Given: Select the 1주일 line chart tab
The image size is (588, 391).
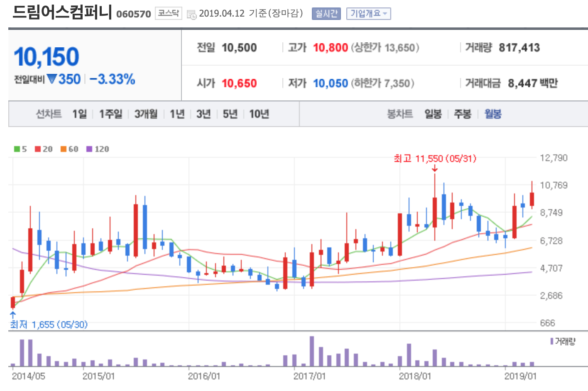Looking at the screenshot, I should [111, 114].
